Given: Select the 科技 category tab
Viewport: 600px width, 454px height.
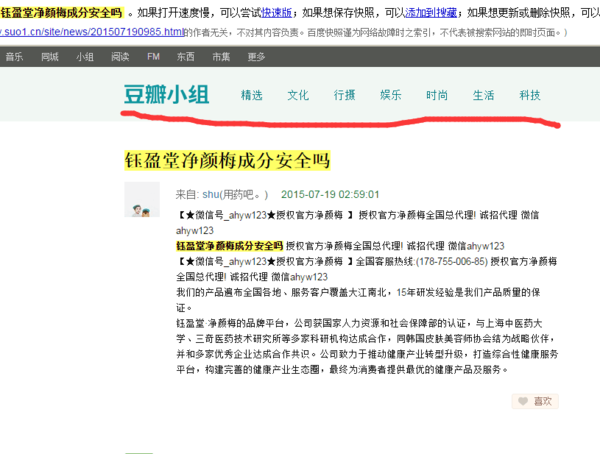Looking at the screenshot, I should [x=530, y=95].
